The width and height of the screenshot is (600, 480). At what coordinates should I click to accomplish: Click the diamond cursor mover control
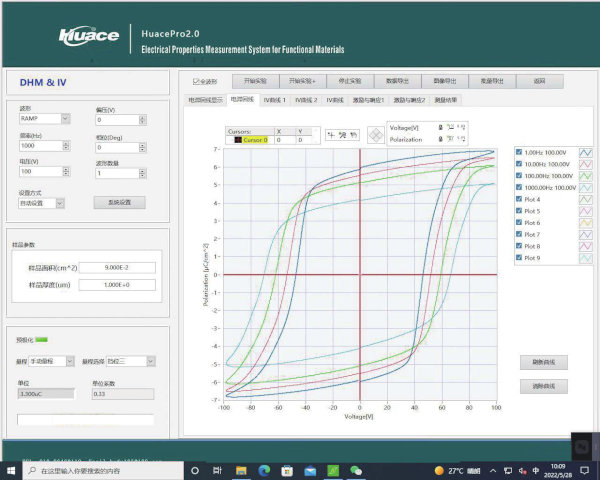pyautogui.click(x=376, y=134)
